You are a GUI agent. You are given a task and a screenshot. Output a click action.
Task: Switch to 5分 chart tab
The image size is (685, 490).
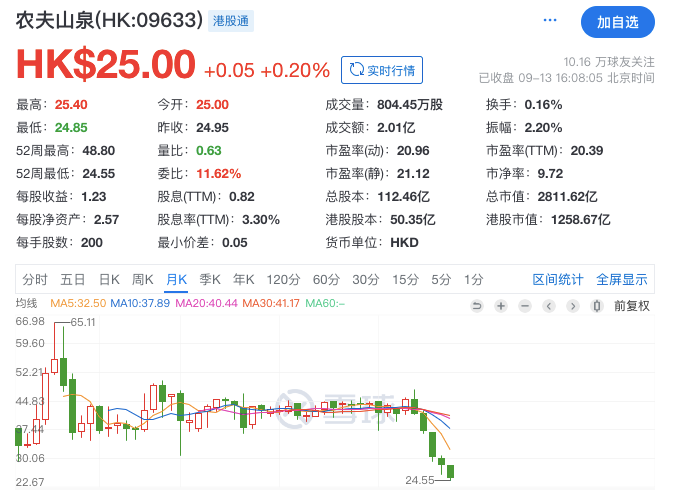click(x=441, y=279)
